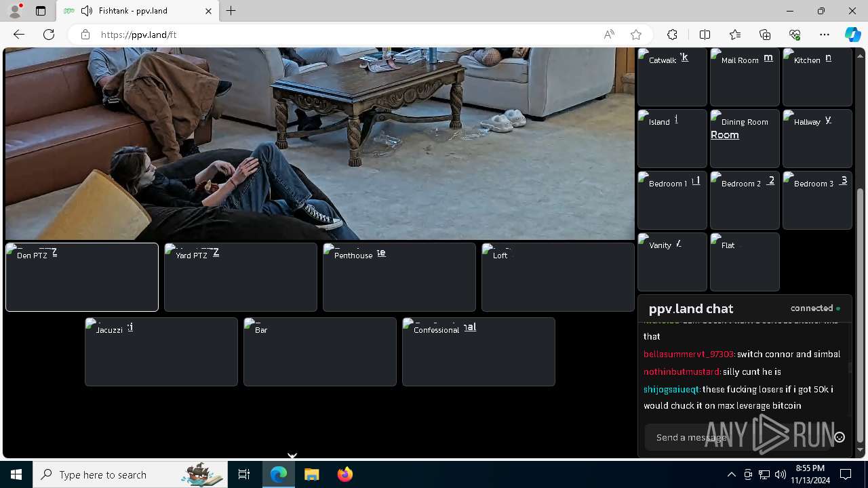The height and width of the screenshot is (488, 868).
Task: Select the Penthouse camera thumbnail
Action: 399,277
